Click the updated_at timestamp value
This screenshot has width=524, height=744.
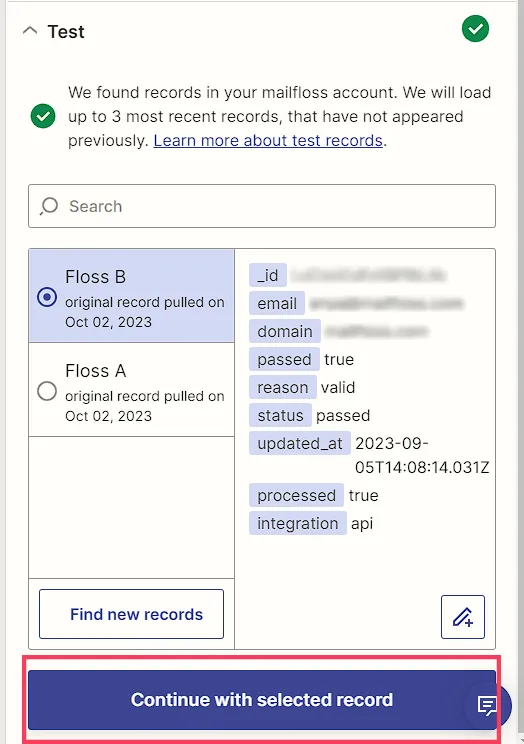421,455
